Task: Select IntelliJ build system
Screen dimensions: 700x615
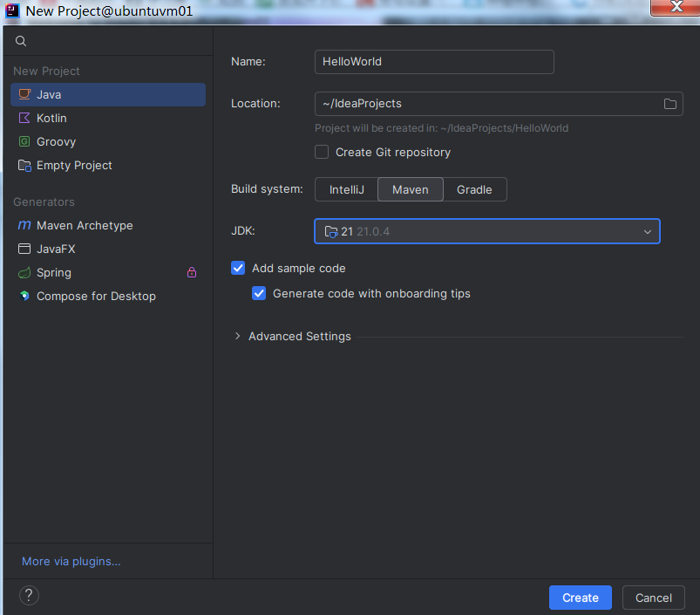Action: [346, 189]
